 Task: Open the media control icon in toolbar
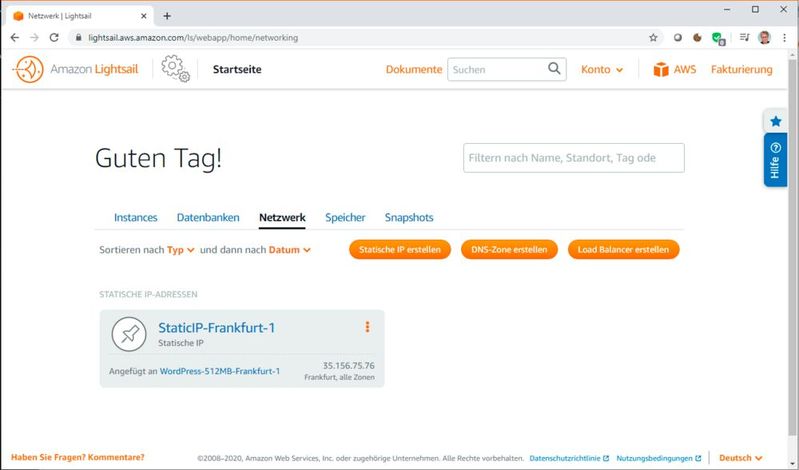point(744,37)
